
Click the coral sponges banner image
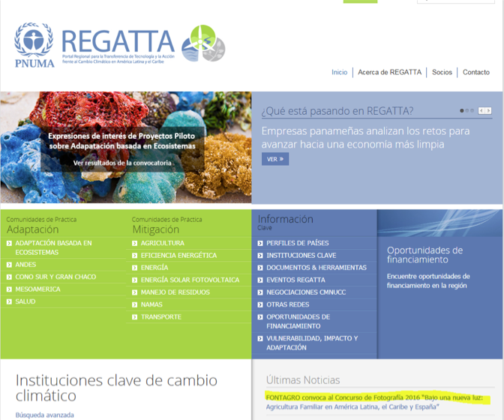[x=126, y=148]
